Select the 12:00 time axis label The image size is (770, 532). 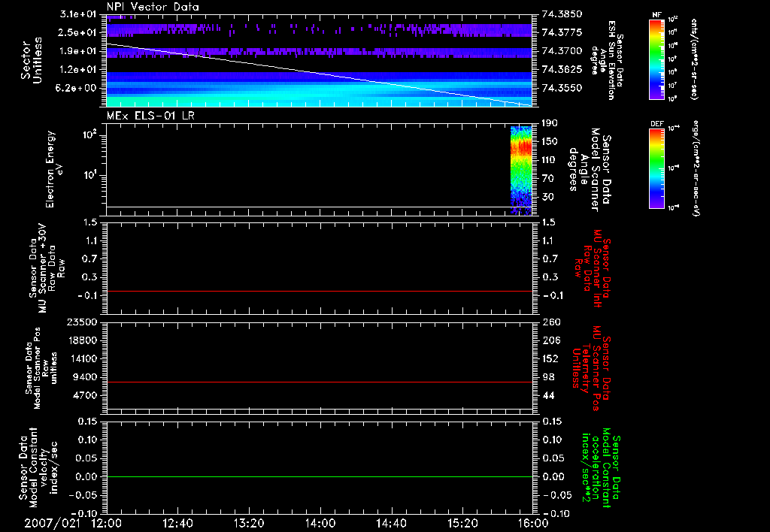tap(106, 522)
